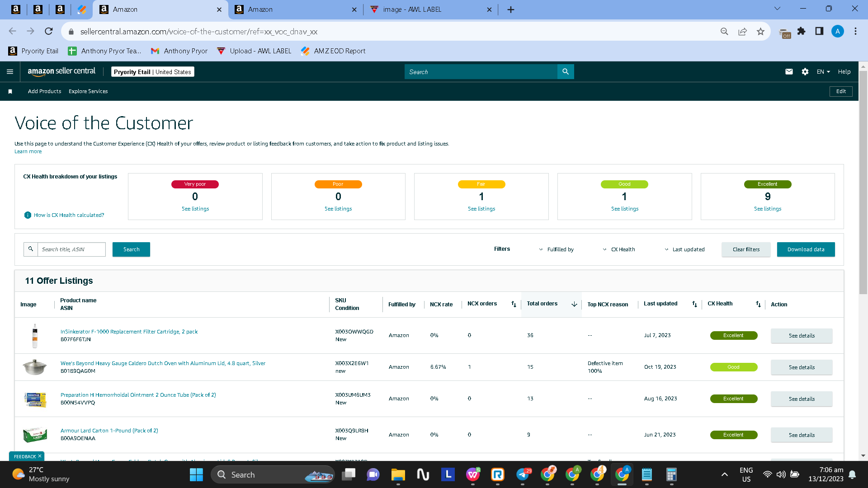
Task: Switch to the second Amazon tab
Action: coord(296,9)
